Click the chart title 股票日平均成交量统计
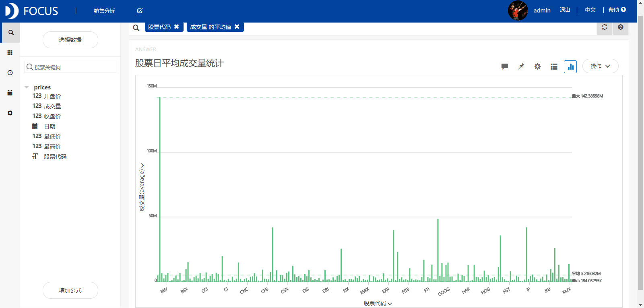This screenshot has height=308, width=644. coord(180,63)
